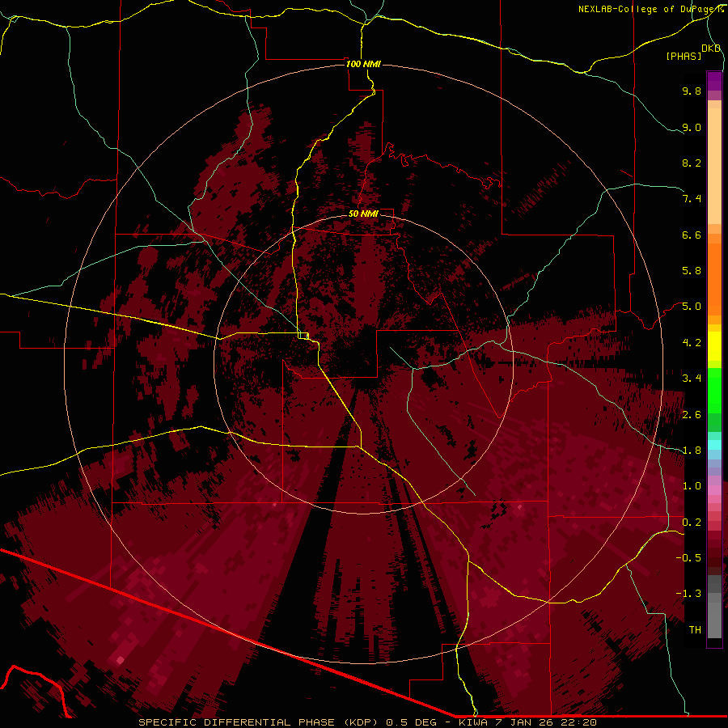This screenshot has width=728, height=728.
Task: Select the -1.3 scale value
Action: coord(688,594)
